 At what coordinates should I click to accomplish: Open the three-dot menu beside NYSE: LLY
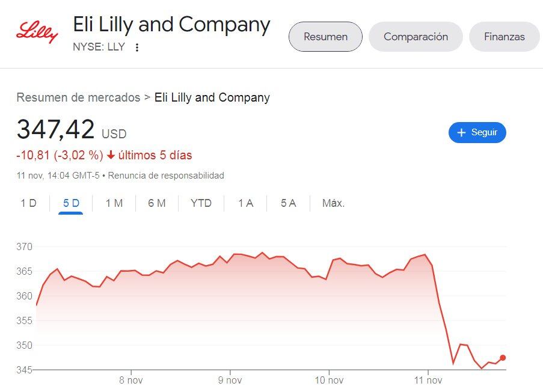click(137, 47)
